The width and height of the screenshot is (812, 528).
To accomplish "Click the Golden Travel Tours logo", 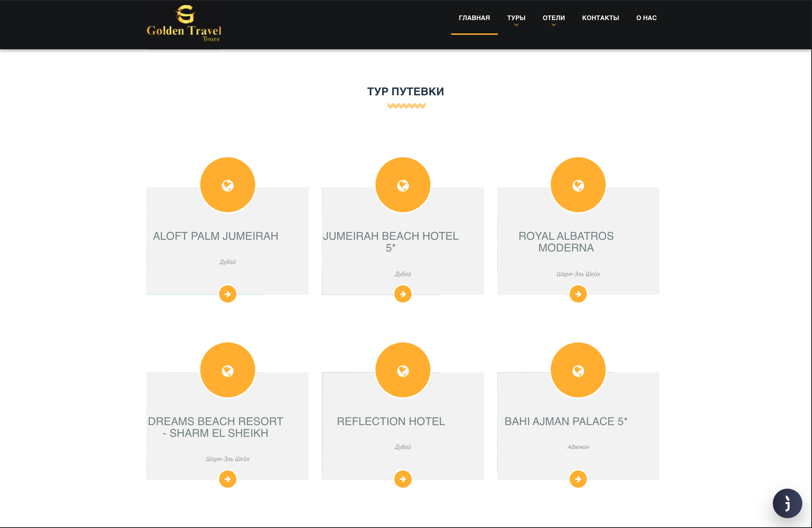I will (x=184, y=23).
